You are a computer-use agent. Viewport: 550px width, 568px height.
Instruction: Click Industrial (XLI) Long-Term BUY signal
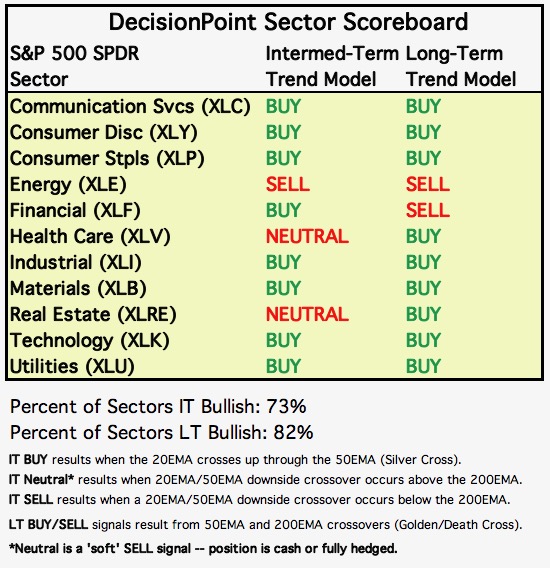click(423, 262)
